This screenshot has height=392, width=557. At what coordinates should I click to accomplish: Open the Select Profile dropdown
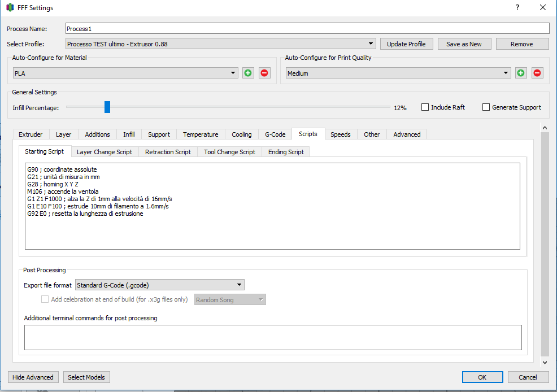click(221, 44)
